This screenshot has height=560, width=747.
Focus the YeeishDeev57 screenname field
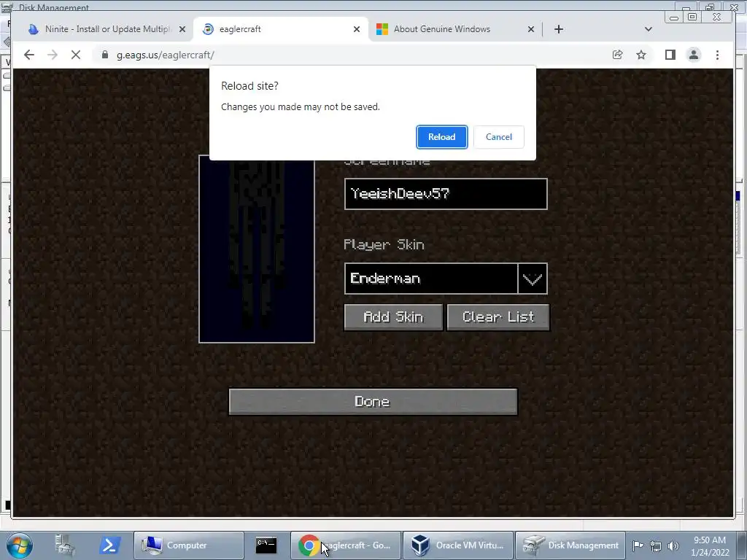click(x=446, y=194)
